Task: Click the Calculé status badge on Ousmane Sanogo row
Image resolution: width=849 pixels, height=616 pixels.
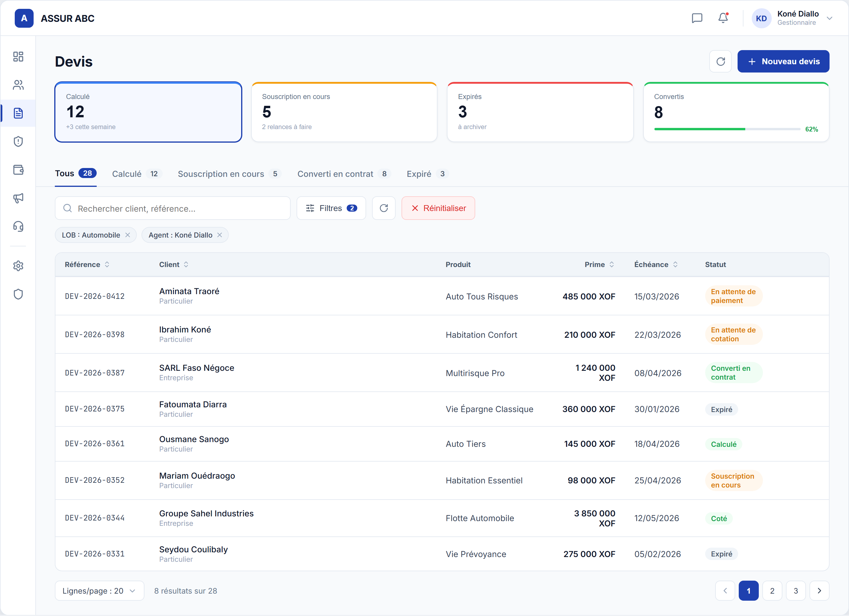Action: tap(724, 444)
